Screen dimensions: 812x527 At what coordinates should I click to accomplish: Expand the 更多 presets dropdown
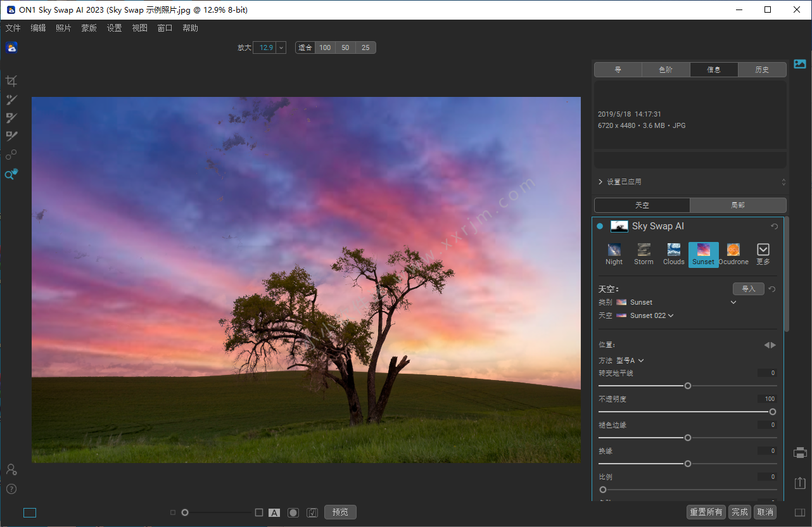[x=763, y=254]
